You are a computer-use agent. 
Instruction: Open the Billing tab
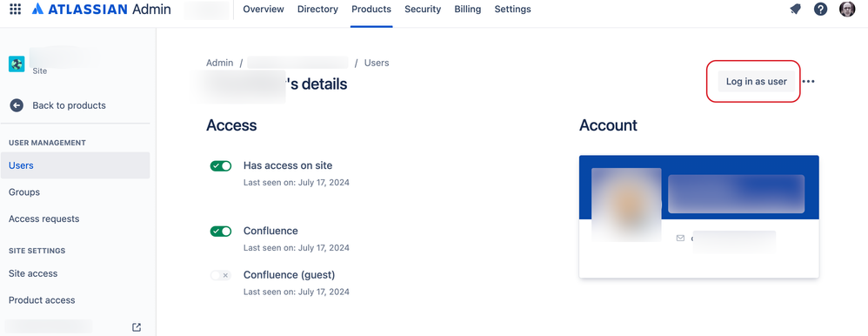[x=468, y=9]
